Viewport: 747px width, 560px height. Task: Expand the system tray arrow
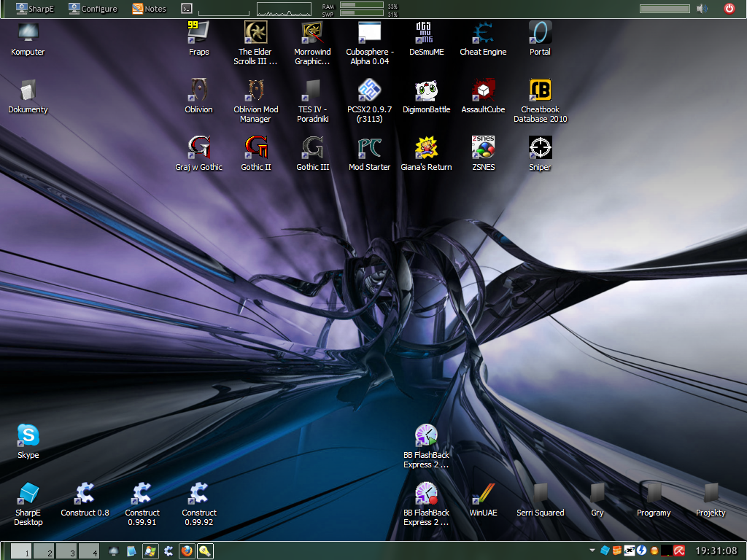click(x=591, y=551)
